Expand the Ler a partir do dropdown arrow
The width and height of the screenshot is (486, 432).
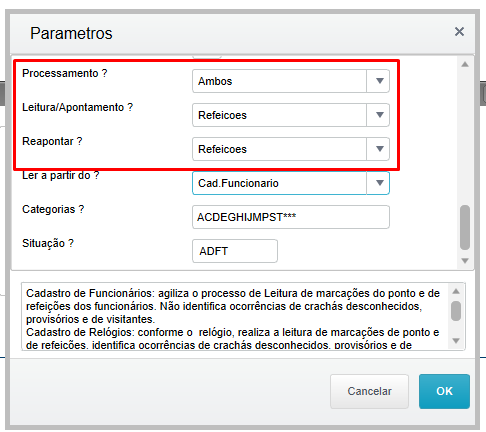pyautogui.click(x=379, y=183)
